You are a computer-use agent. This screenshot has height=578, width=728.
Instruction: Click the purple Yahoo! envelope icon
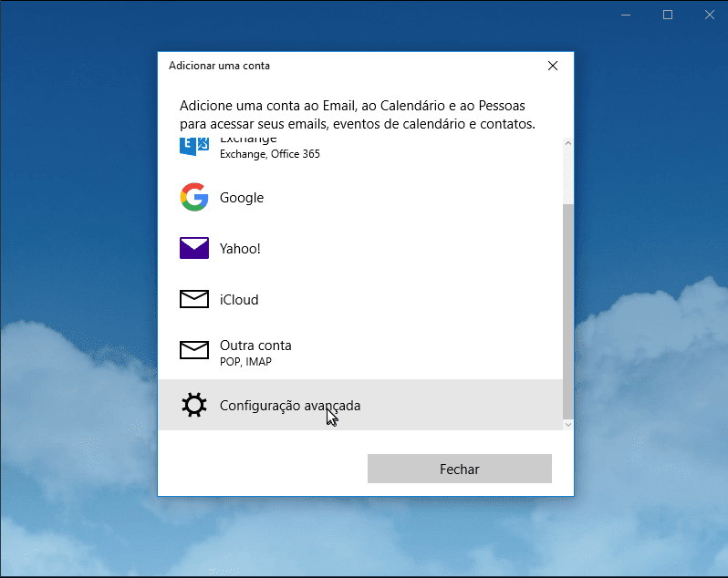[194, 248]
